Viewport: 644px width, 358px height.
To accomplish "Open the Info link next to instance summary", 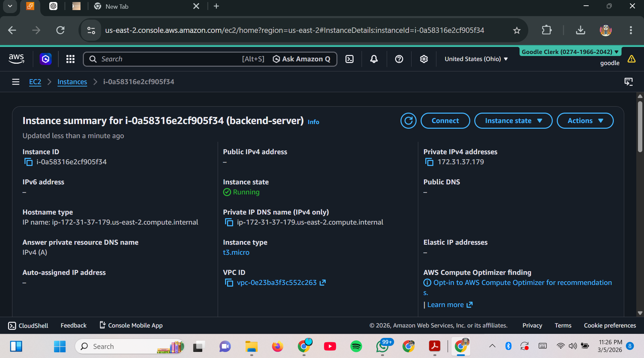I will [313, 122].
